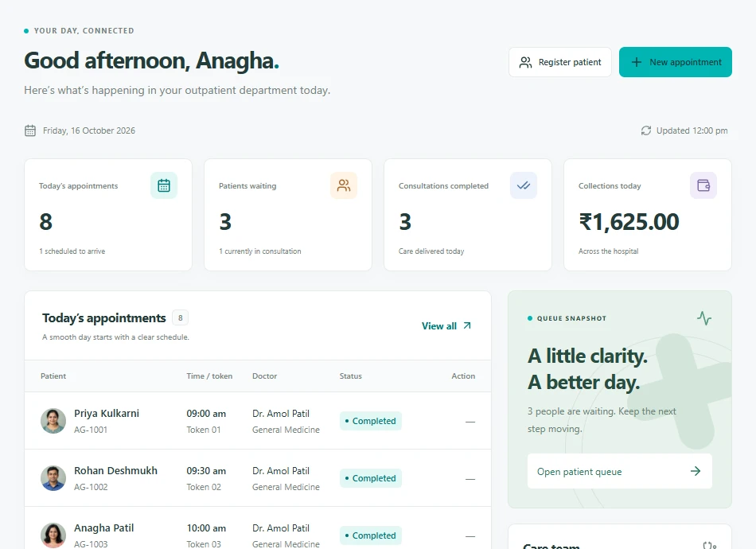
Task: Click the plus icon in New appointment button
Action: click(637, 62)
